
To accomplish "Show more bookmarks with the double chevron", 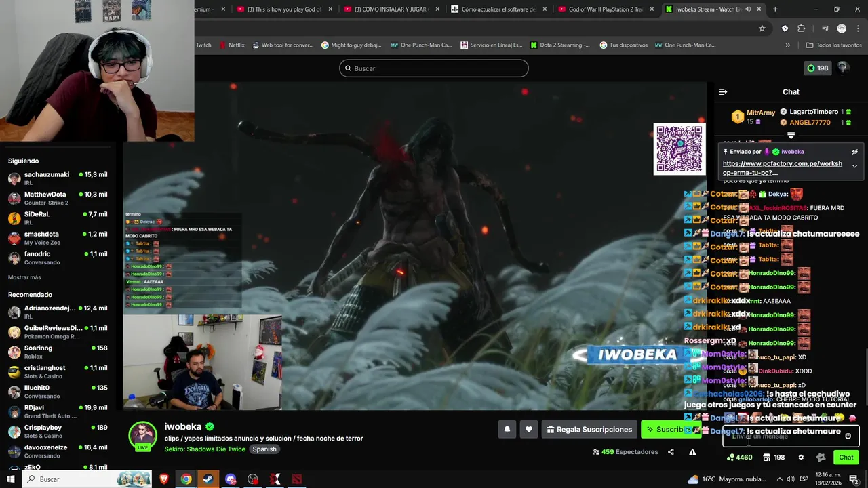I will pos(787,45).
